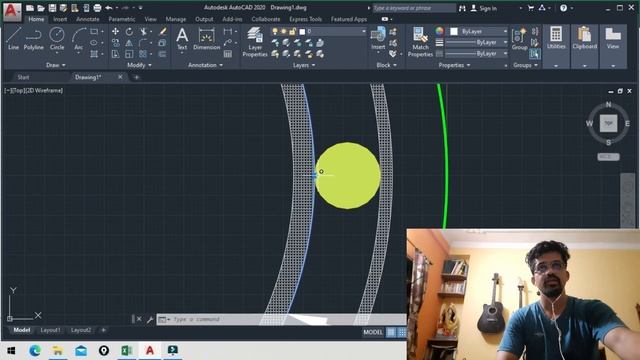This screenshot has height=360, width=640.
Task: Open the Express Tools ribbon tab
Action: click(305, 19)
